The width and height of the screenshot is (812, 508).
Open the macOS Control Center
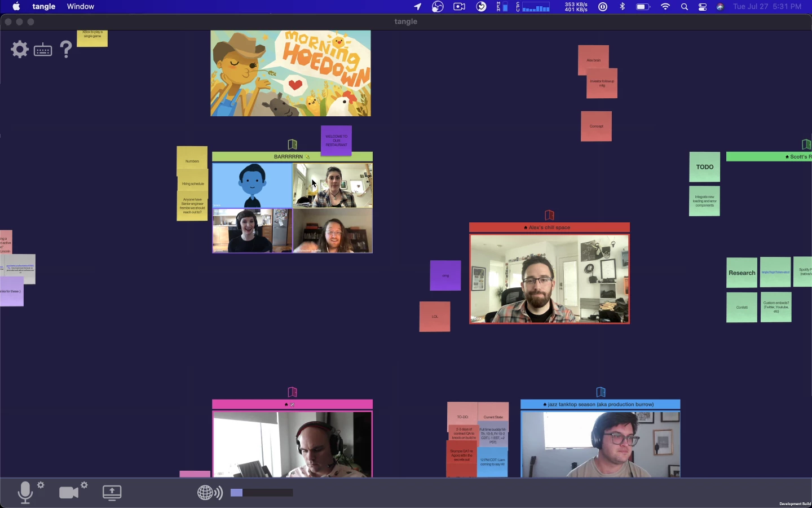point(703,7)
